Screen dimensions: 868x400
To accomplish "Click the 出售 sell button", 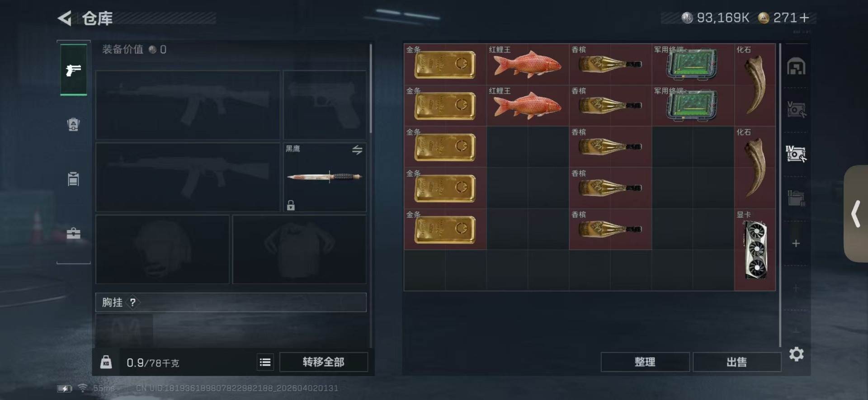I will click(736, 362).
